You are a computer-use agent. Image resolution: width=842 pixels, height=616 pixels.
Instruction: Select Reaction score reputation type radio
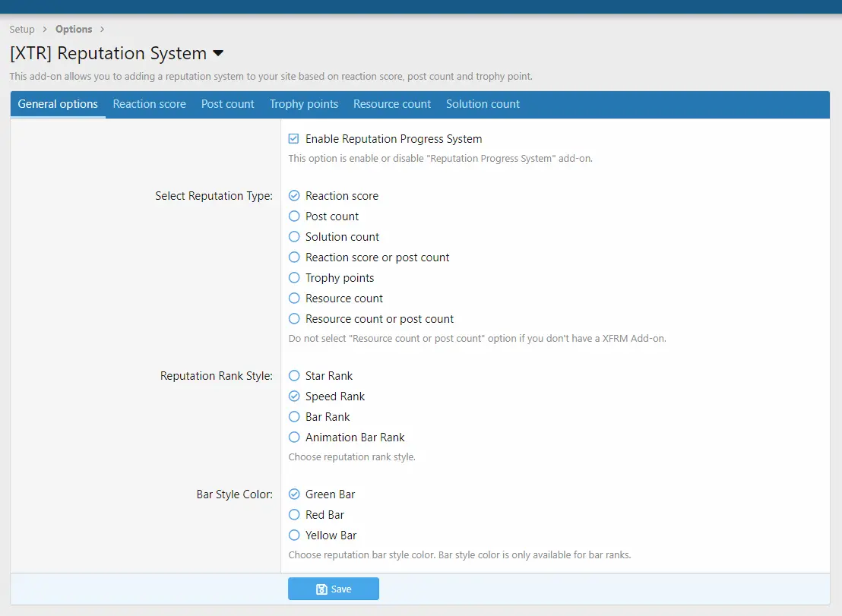[294, 196]
